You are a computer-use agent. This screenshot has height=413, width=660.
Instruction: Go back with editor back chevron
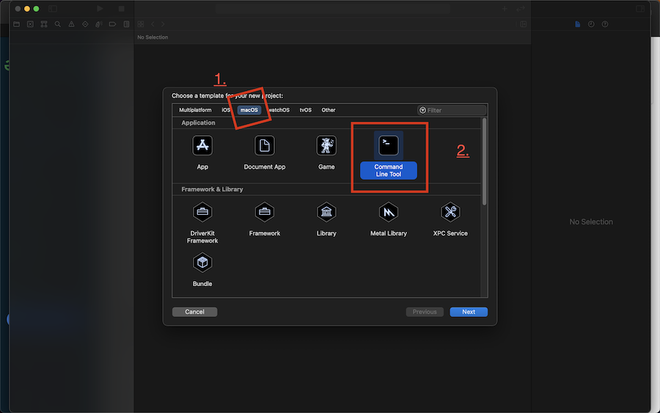pyautogui.click(x=153, y=24)
